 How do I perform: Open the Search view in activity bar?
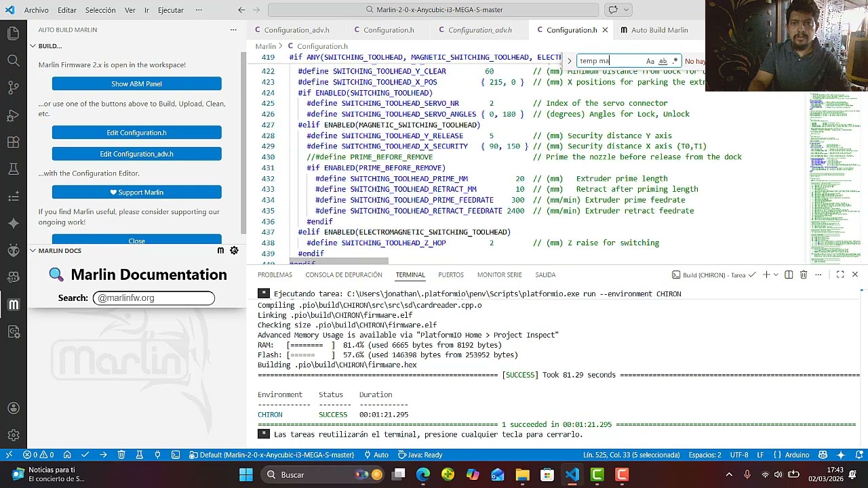click(14, 60)
